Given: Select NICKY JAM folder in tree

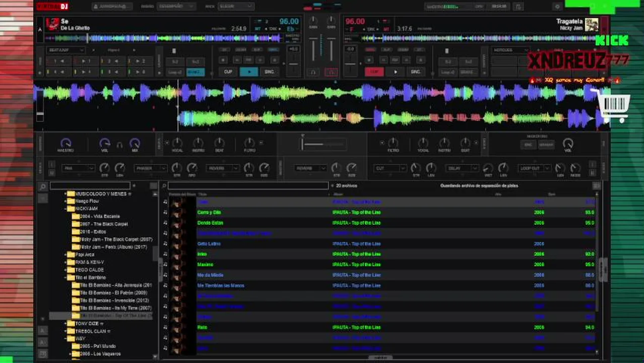Looking at the screenshot, I should click(x=86, y=209).
